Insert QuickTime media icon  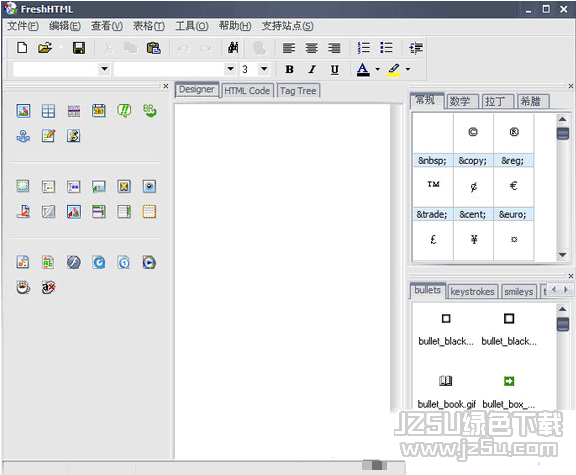point(99,262)
